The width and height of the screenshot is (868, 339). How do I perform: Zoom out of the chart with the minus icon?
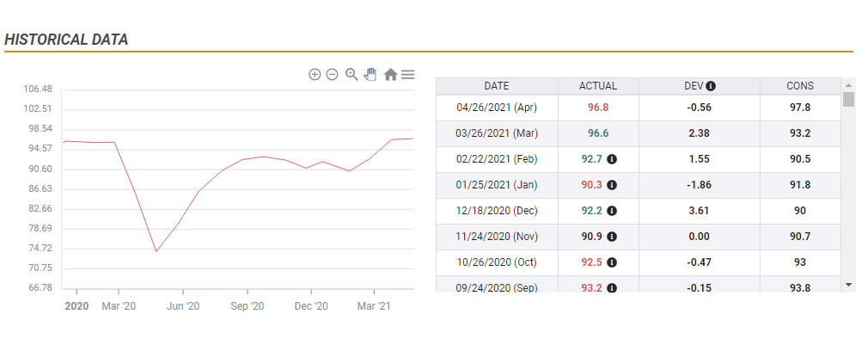pyautogui.click(x=332, y=74)
